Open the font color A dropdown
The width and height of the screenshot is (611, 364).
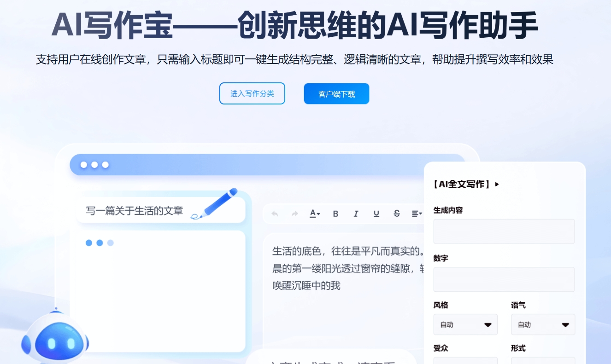315,214
